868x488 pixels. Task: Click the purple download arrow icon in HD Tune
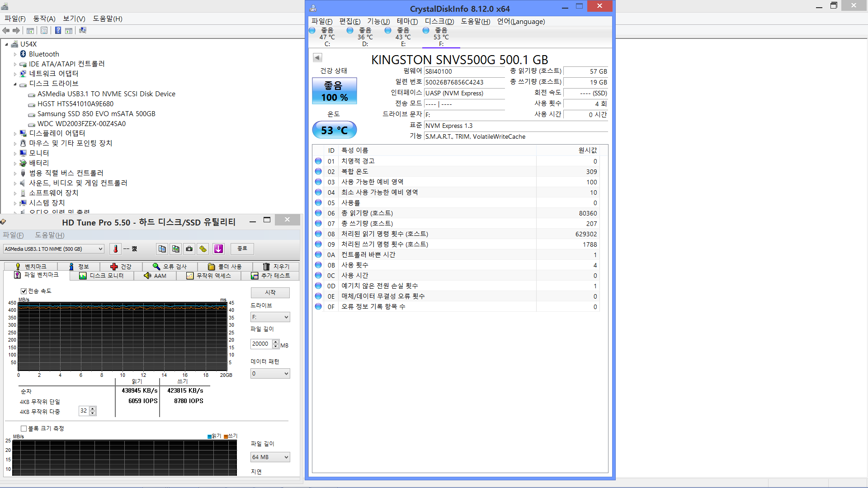(218, 249)
